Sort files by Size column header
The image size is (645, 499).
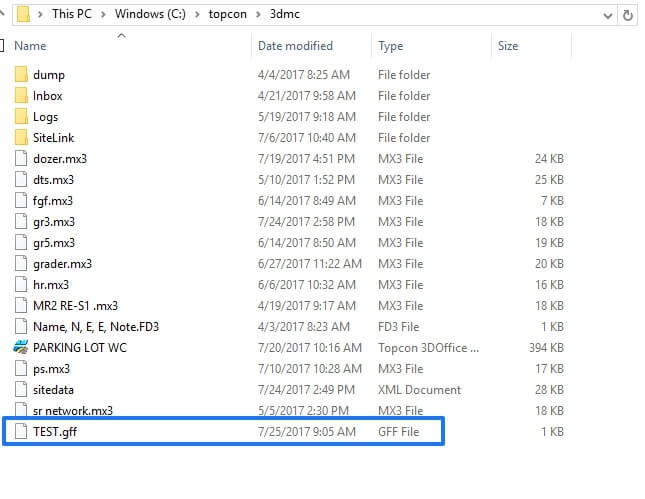pos(508,46)
